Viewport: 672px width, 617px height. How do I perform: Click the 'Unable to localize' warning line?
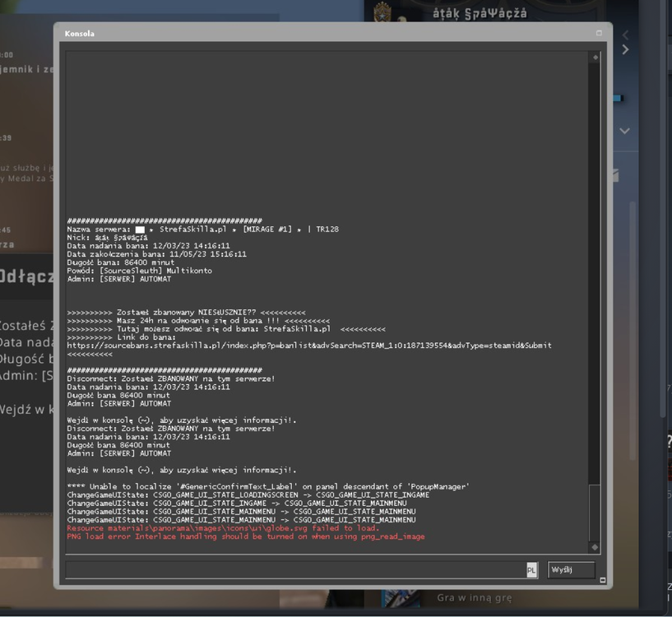[x=268, y=487]
